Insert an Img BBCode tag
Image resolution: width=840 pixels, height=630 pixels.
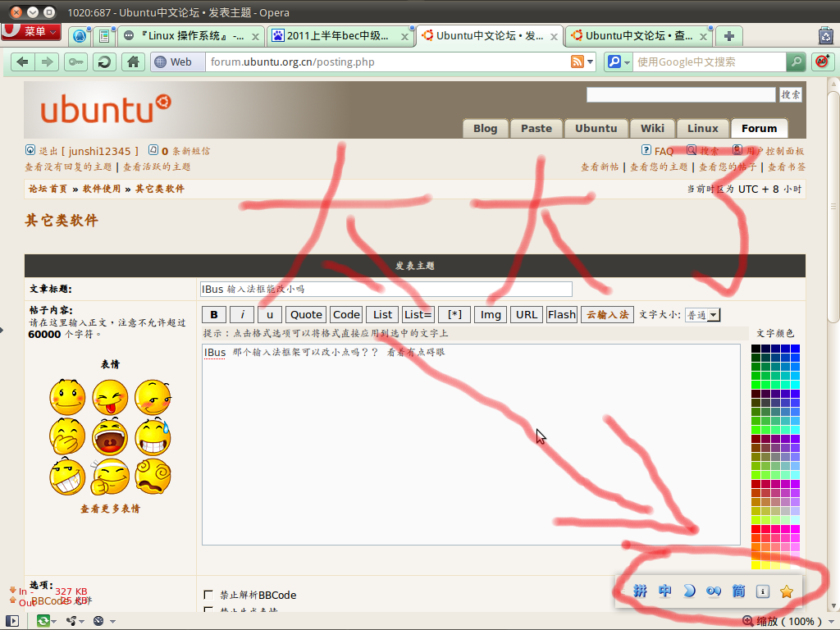pos(491,314)
